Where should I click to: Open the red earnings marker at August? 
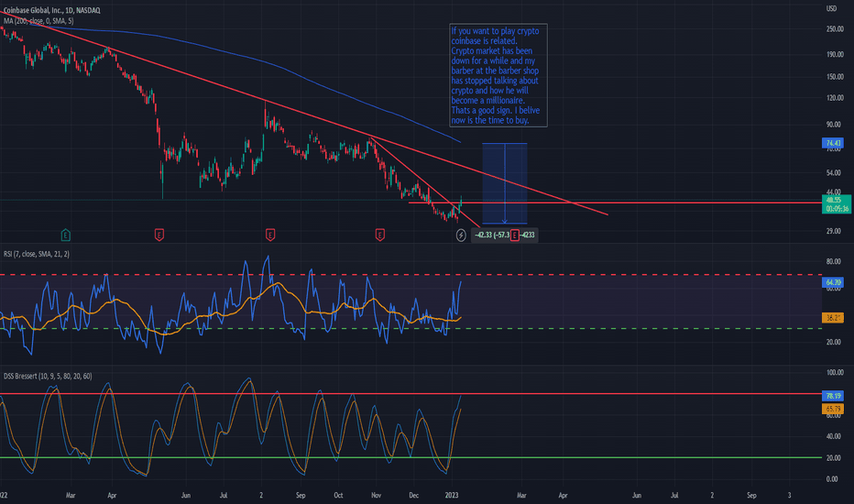point(270,235)
